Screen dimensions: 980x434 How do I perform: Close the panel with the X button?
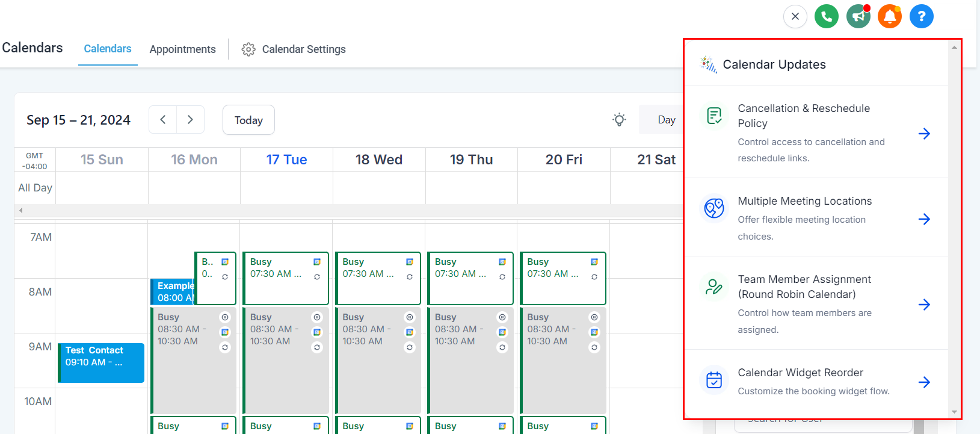(x=795, y=17)
